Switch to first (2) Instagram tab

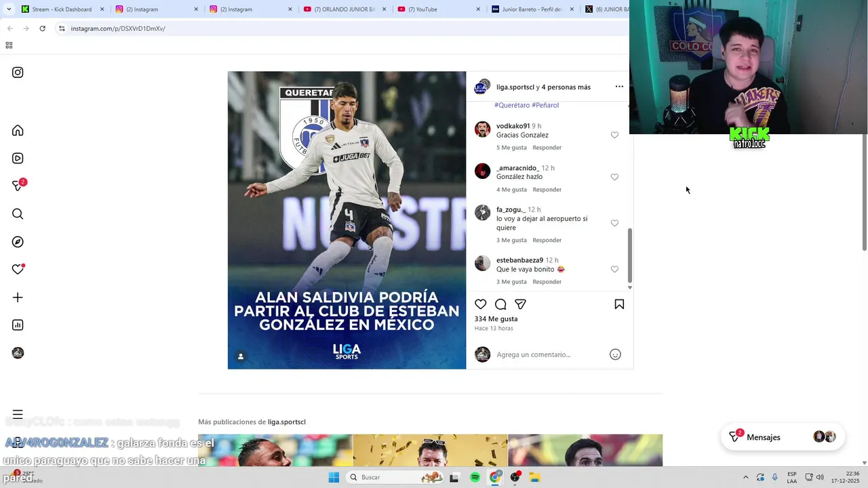click(x=156, y=9)
